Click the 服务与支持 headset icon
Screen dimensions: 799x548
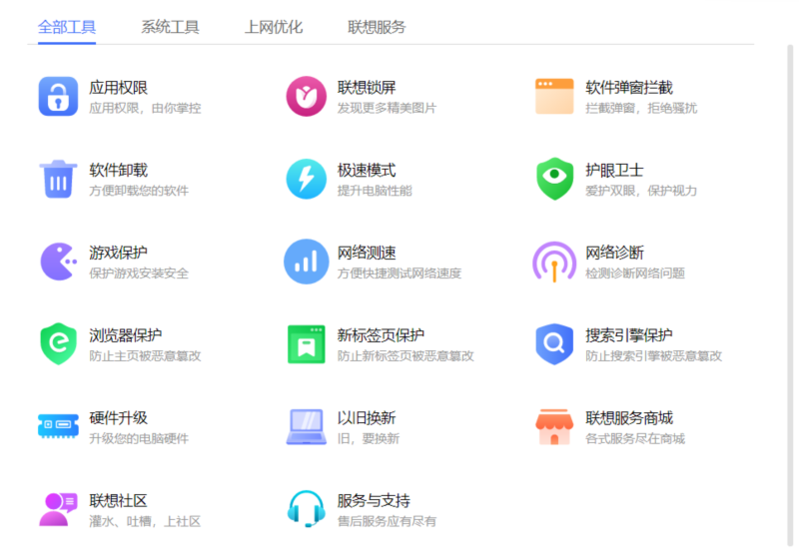[x=306, y=509]
